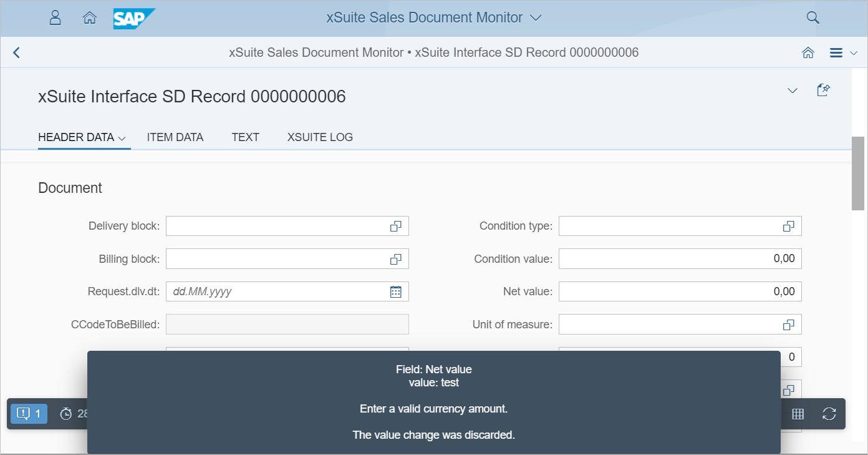The width and height of the screenshot is (868, 455).
Task: Go to the Fiori launchpad home icon
Action: 89,17
